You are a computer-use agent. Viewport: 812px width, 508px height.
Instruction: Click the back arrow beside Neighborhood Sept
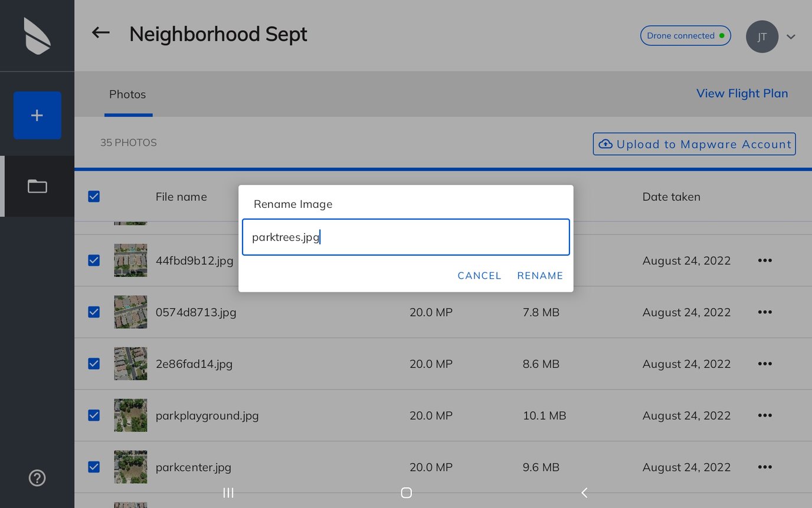pos(101,33)
